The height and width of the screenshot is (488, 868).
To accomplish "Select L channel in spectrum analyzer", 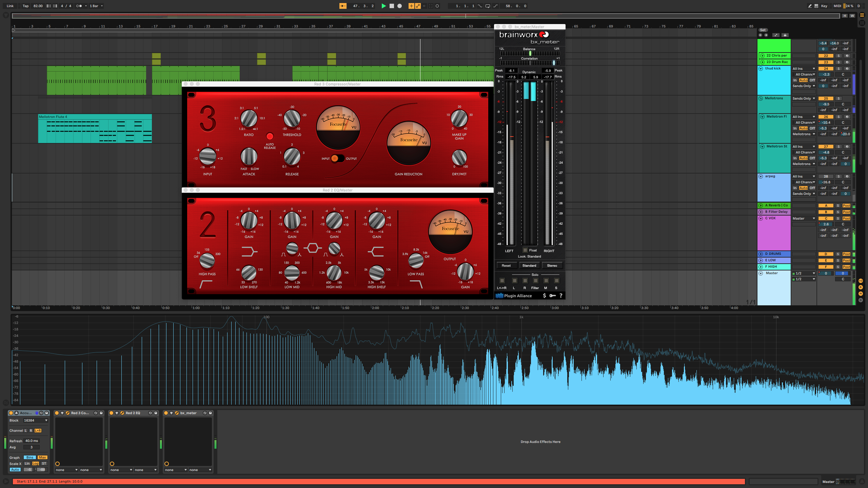I will 25,430.
